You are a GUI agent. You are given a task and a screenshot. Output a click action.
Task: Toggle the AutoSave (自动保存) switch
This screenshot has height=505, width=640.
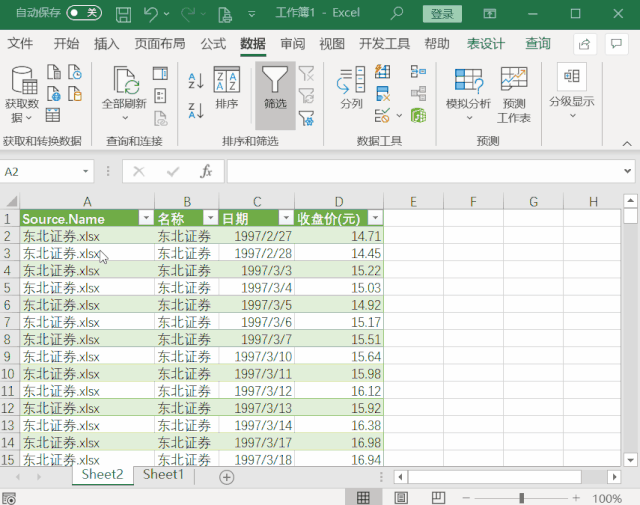(84, 13)
